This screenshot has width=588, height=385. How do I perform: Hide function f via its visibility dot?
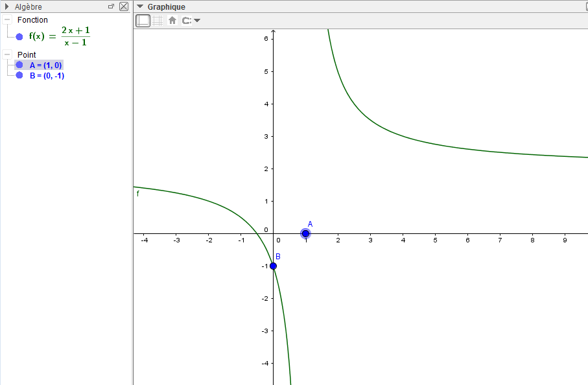pyautogui.click(x=19, y=36)
